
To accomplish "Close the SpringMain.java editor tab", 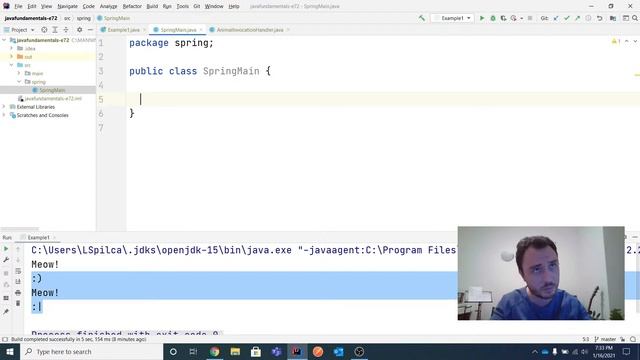I will (x=201, y=30).
